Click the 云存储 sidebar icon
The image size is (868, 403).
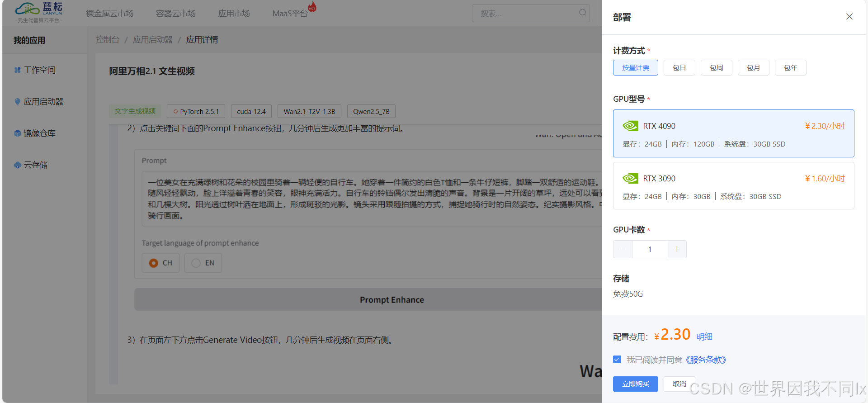17,165
